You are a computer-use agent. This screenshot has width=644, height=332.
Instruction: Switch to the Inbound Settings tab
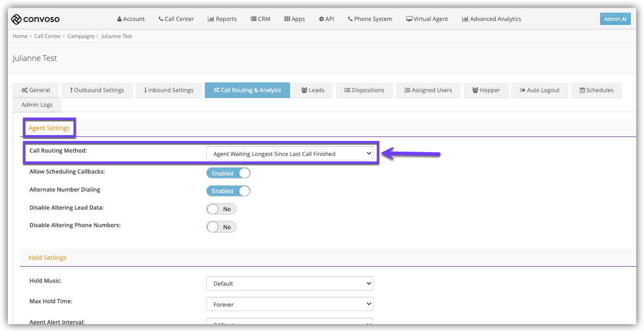(x=169, y=90)
